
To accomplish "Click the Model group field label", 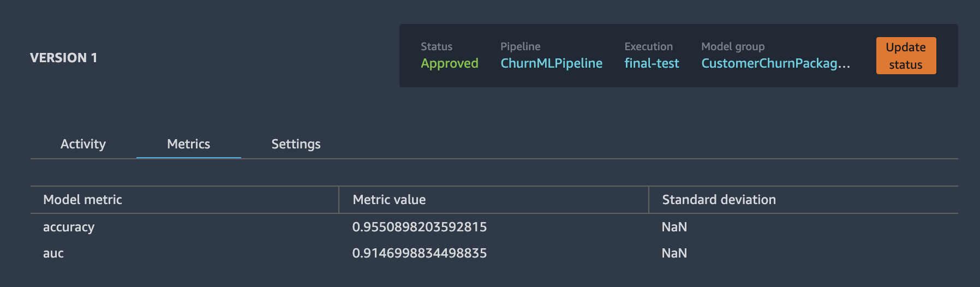I will click(733, 46).
